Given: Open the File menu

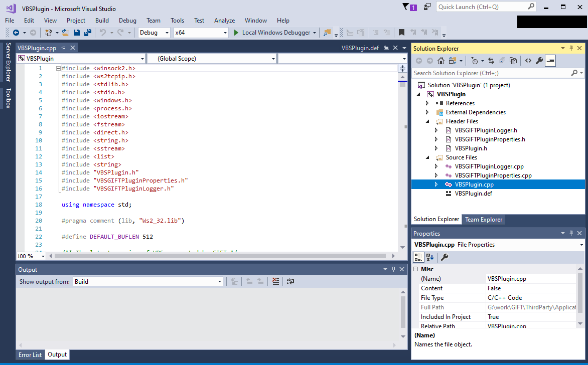Looking at the screenshot, I should pyautogui.click(x=10, y=20).
